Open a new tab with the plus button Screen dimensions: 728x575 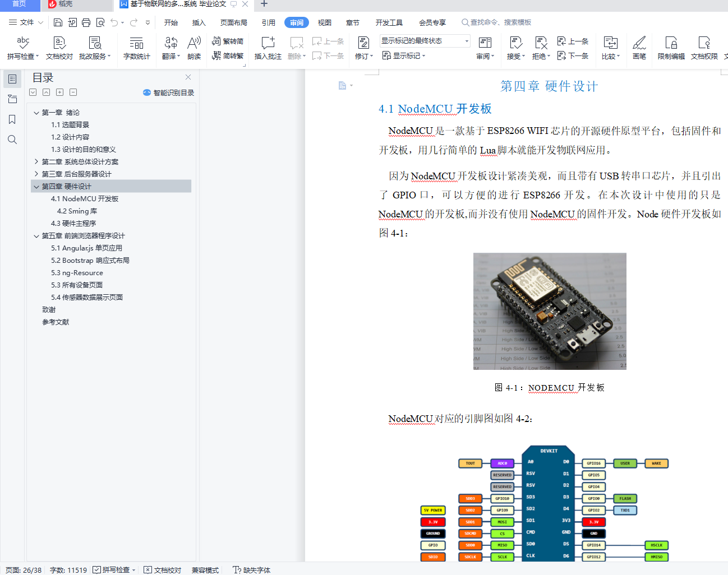pyautogui.click(x=264, y=4)
